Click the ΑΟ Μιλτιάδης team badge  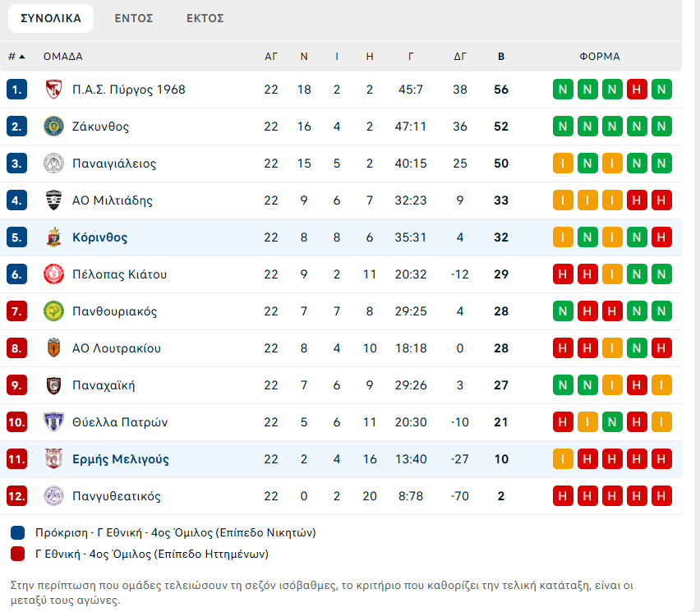pyautogui.click(x=53, y=200)
